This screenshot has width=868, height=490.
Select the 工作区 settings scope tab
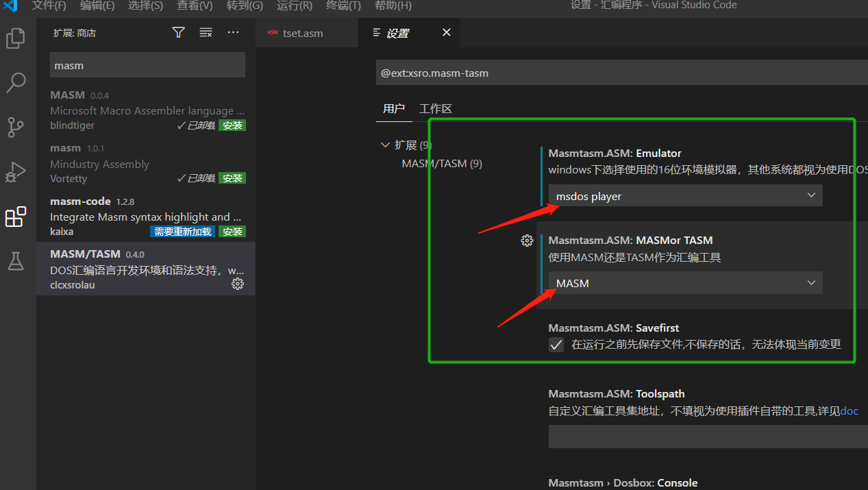click(x=436, y=109)
